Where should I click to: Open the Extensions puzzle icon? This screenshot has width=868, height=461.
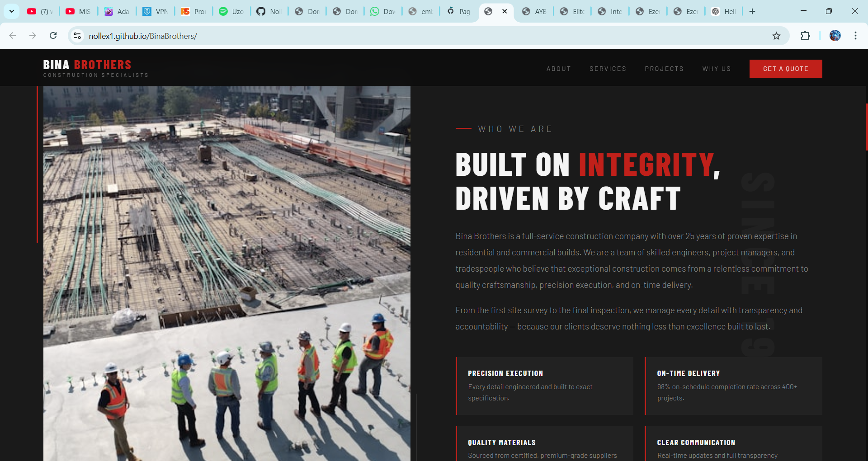tap(805, 36)
